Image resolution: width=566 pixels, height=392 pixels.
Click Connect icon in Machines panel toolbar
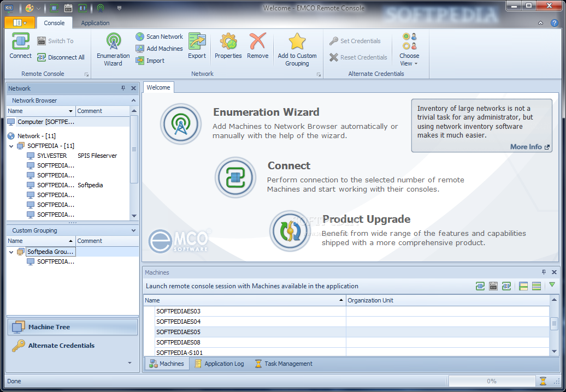pyautogui.click(x=480, y=286)
